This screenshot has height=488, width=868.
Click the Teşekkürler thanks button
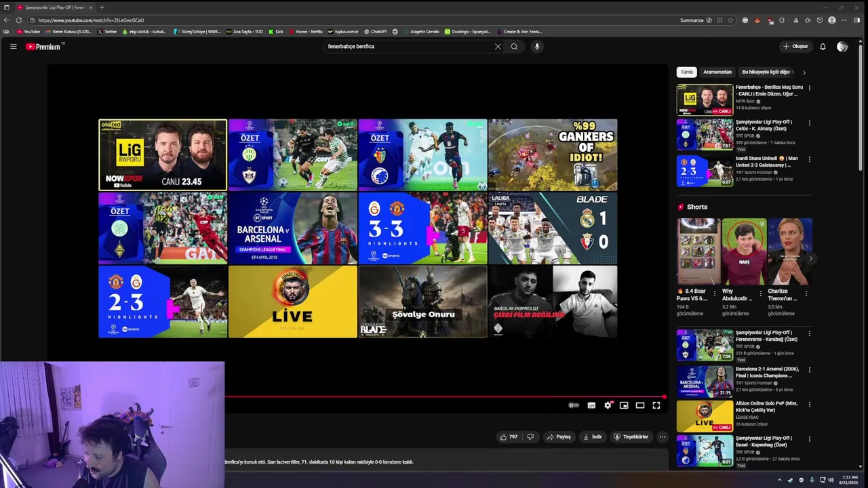631,437
